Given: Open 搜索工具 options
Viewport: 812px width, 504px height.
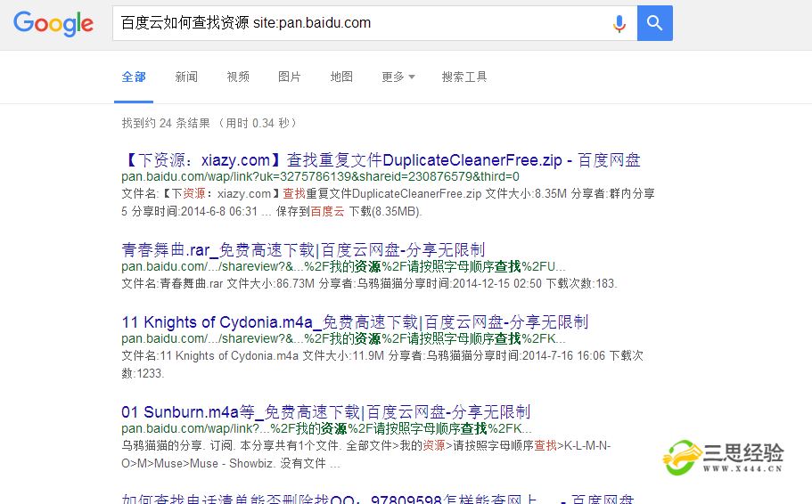Looking at the screenshot, I should 464,77.
